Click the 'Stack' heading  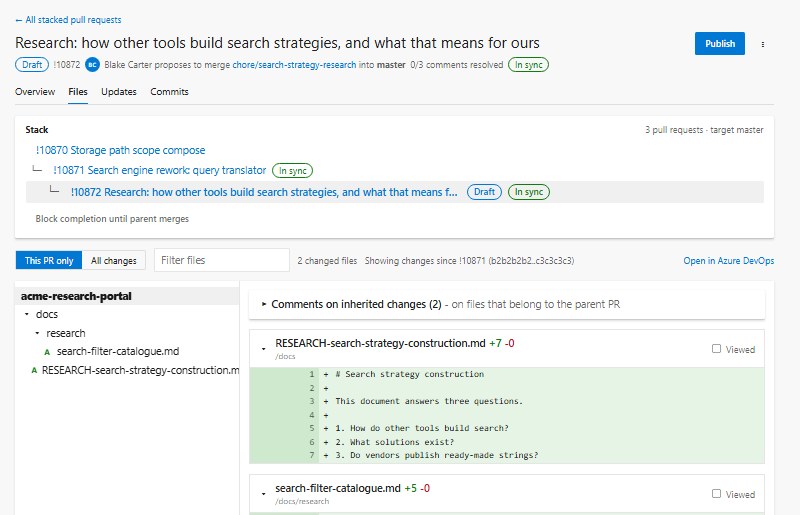pos(37,130)
